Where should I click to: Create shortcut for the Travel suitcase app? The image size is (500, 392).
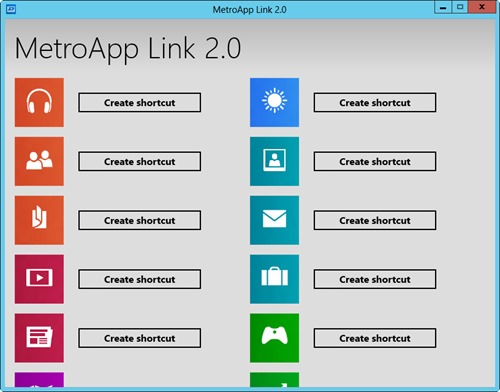(x=375, y=279)
